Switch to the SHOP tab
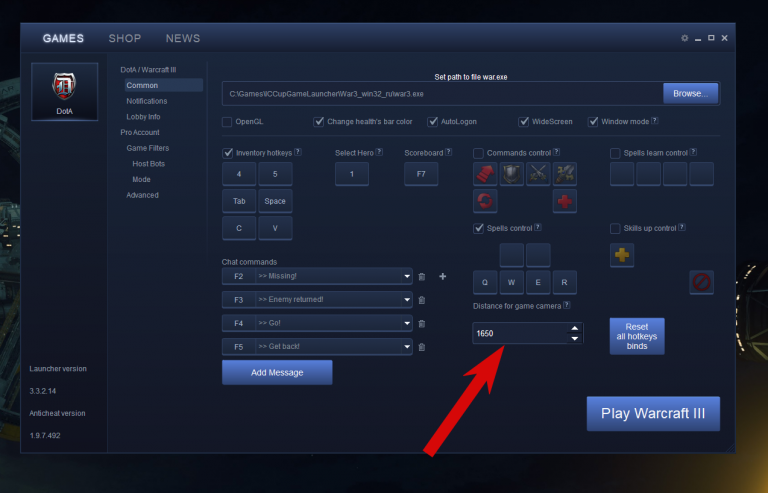The height and width of the screenshot is (493, 768). [125, 38]
